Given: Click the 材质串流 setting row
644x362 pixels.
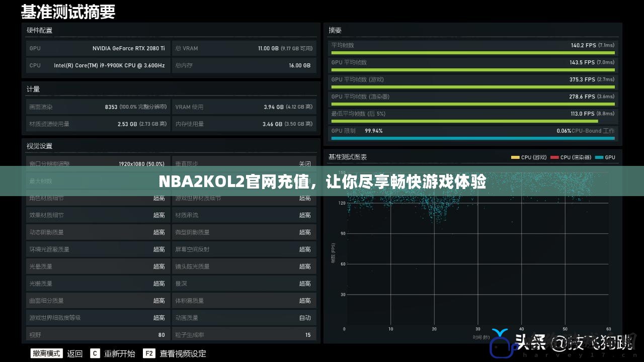Looking at the screenshot, I should (x=244, y=215).
